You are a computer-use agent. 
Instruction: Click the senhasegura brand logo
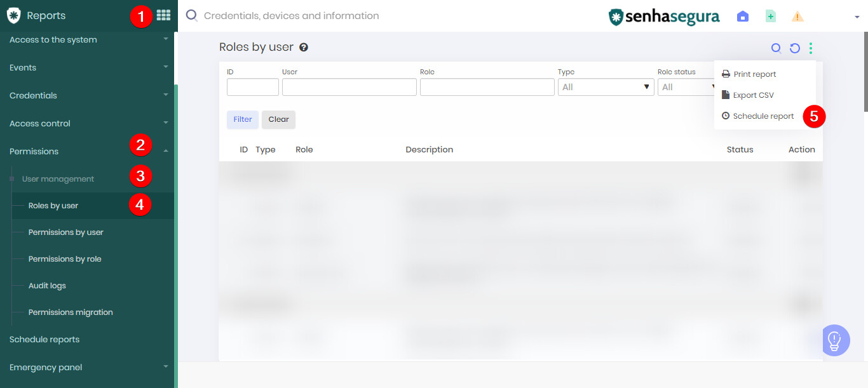[x=663, y=17]
